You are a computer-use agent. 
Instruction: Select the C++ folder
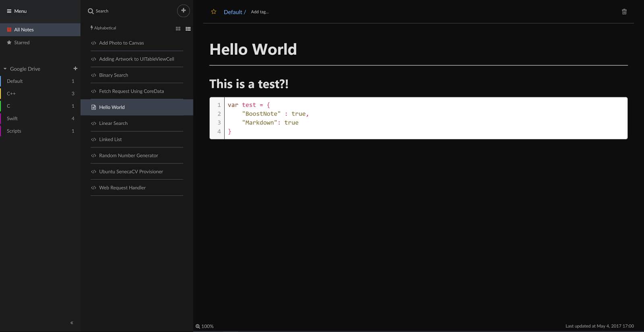tap(11, 94)
